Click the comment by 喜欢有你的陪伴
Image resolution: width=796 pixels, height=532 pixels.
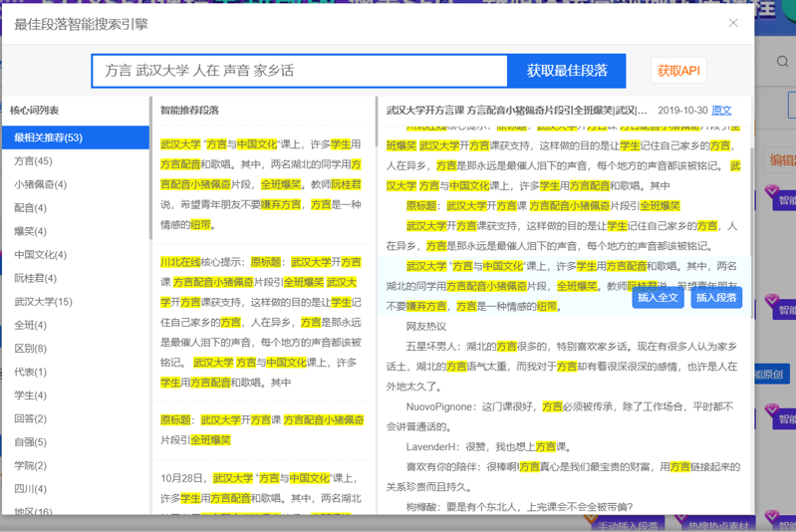pyautogui.click(x=562, y=476)
